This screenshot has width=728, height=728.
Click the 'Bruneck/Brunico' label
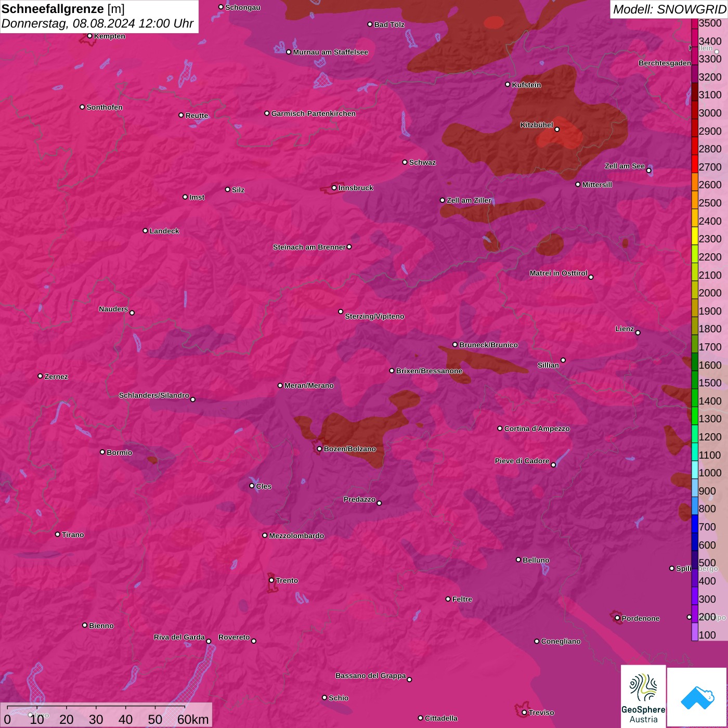point(488,345)
